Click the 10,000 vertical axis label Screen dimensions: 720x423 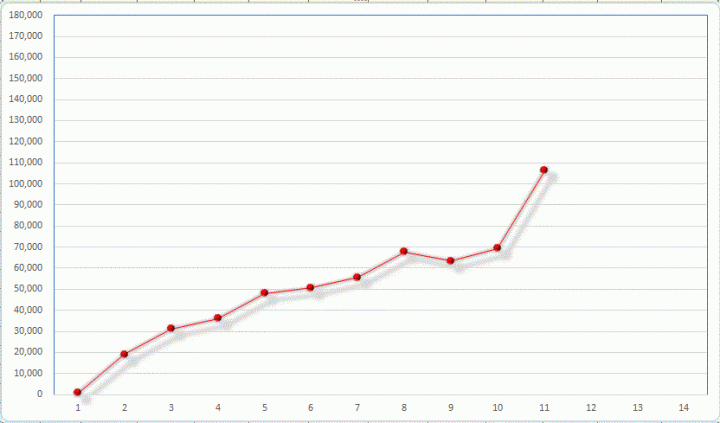click(x=28, y=373)
